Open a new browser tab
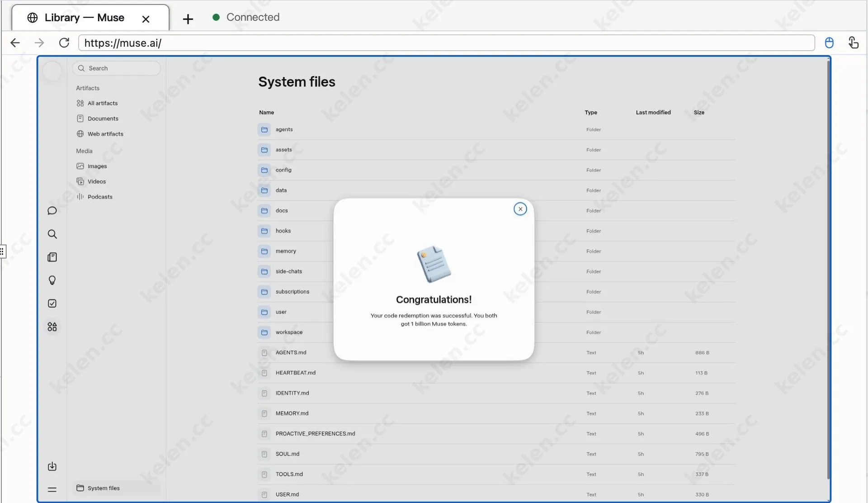Screen dimensions: 868x503 [x=188, y=19]
